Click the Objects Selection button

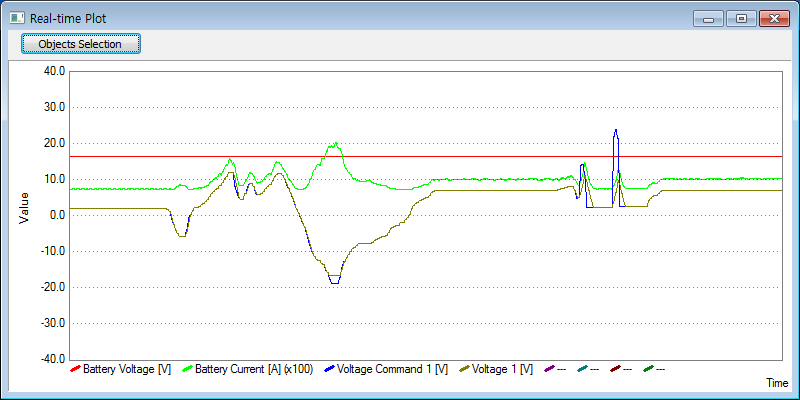pyautogui.click(x=80, y=44)
